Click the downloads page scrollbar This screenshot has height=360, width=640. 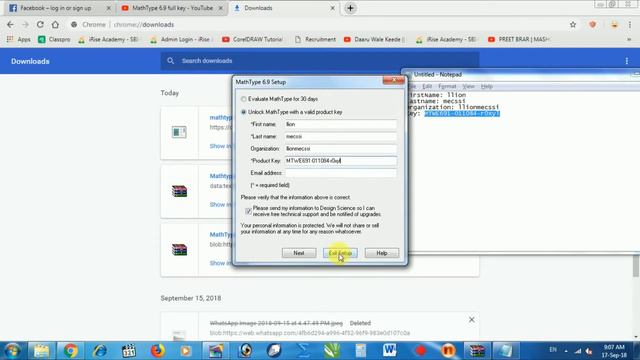[x=636, y=265]
